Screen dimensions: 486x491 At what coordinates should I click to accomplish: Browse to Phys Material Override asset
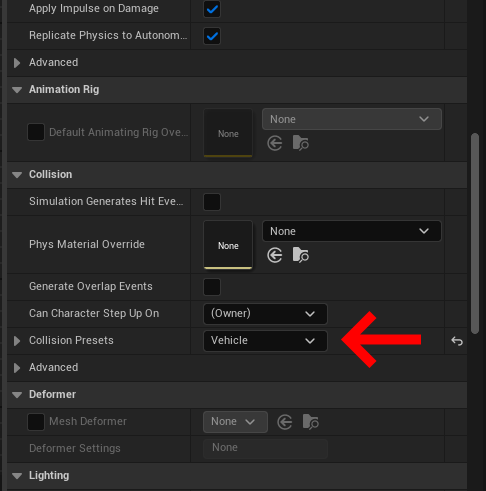(x=301, y=255)
